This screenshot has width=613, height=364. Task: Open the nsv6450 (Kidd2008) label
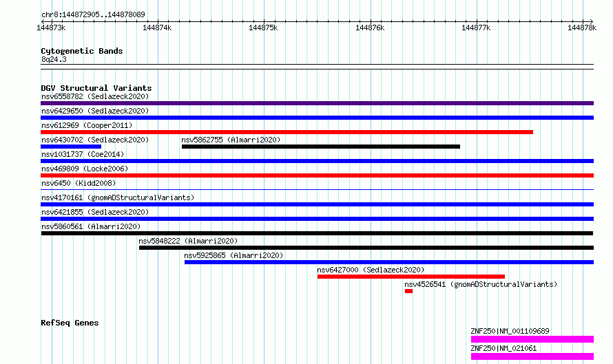coord(79,183)
